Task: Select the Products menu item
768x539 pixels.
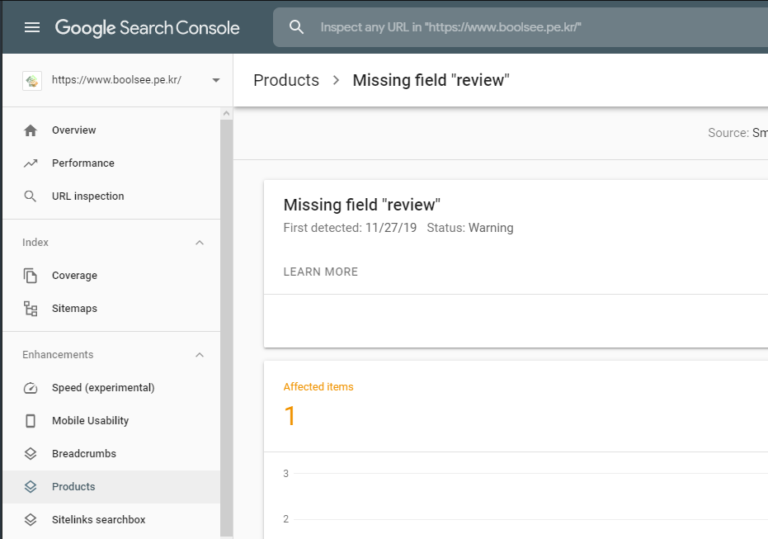Action: 112,487
